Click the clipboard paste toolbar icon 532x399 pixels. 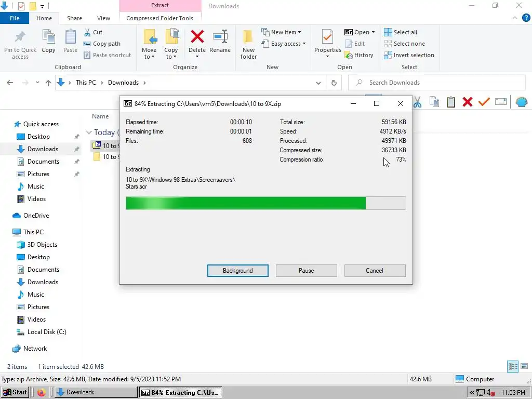451,102
